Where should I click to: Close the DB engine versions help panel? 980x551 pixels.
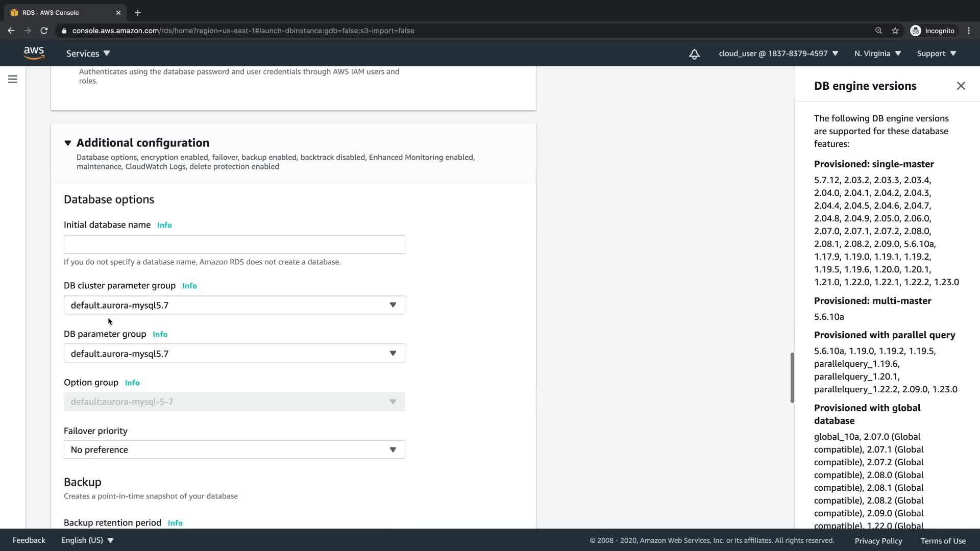(961, 86)
